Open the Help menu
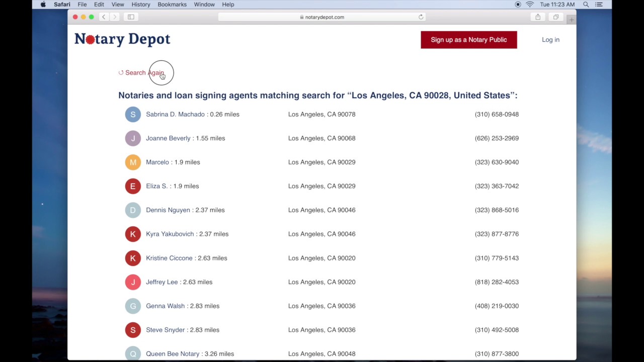 [228, 5]
